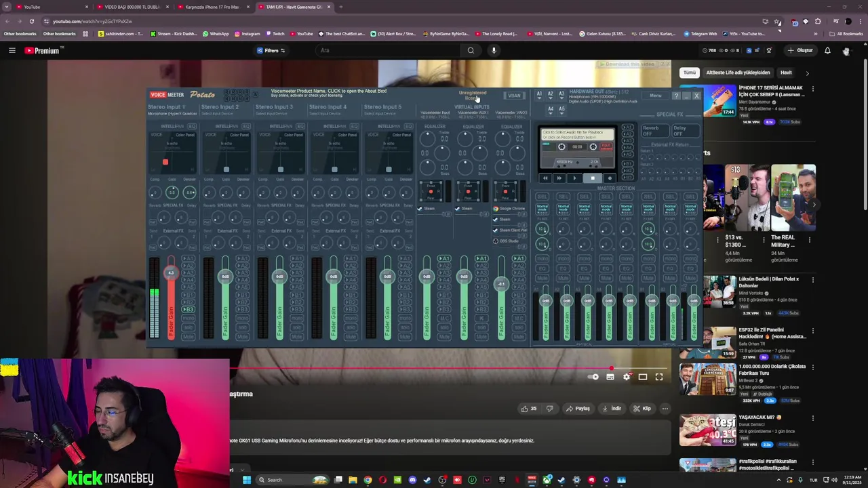Screen dimensions: 868x488
Task: Open hardware out A5 device selector
Action: [x=561, y=108]
